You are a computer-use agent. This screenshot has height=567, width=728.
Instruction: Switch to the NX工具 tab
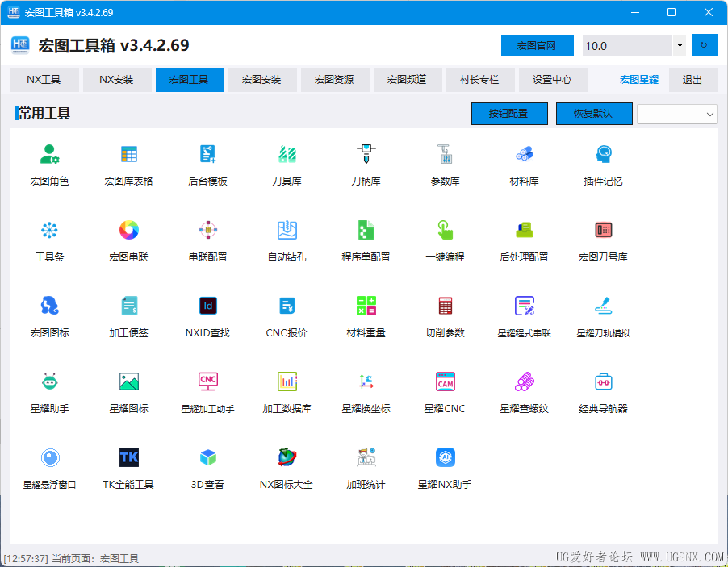click(44, 80)
